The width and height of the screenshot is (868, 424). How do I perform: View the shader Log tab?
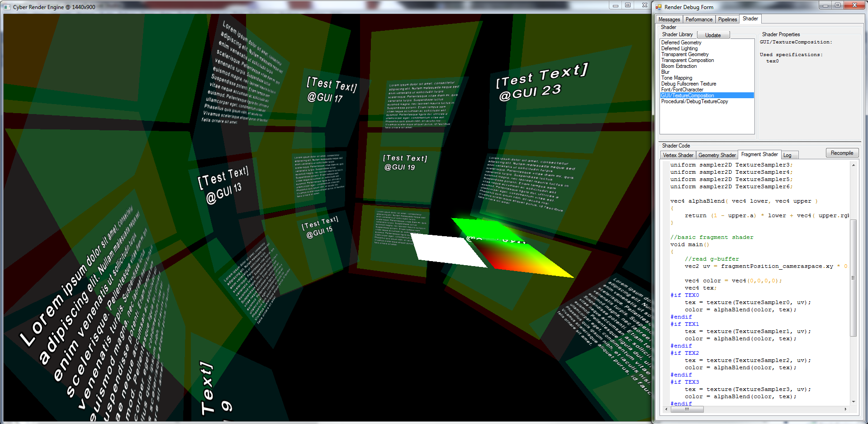(787, 155)
